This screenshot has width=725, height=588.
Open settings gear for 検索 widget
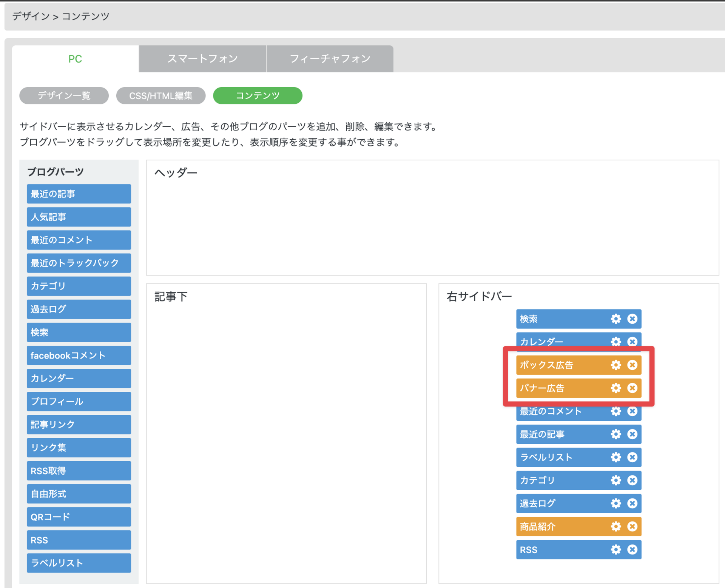point(615,319)
